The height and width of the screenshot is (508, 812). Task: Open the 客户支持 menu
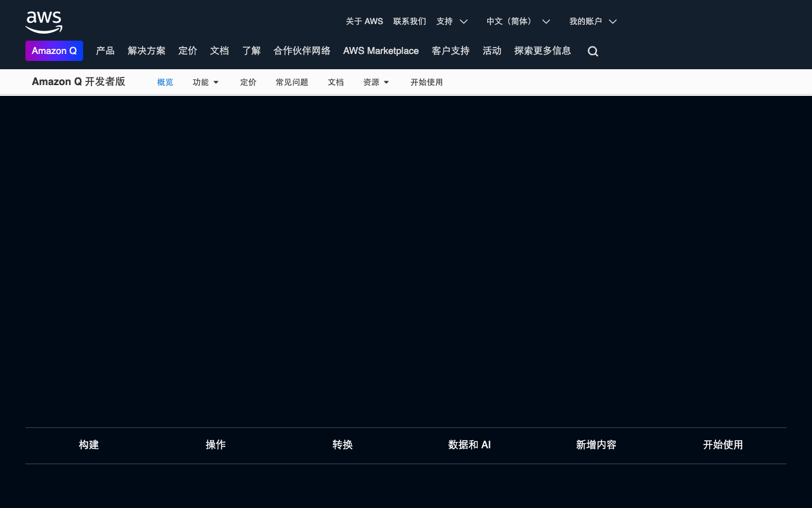(450, 51)
